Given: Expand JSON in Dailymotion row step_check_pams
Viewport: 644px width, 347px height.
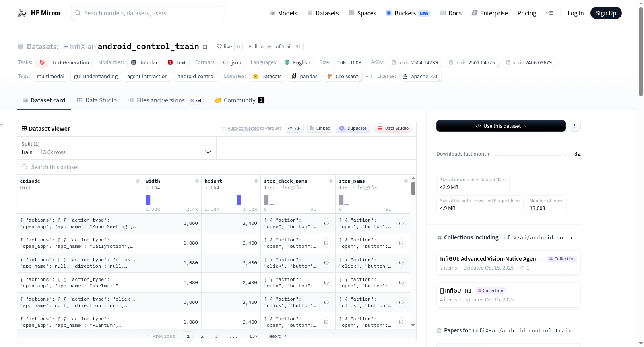Looking at the screenshot, I should [x=326, y=243].
